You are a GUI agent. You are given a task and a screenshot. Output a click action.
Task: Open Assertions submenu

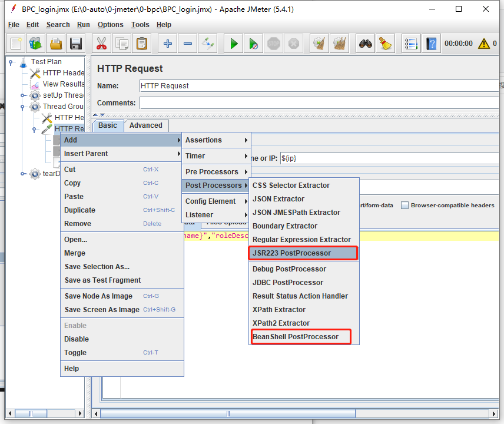coord(216,140)
